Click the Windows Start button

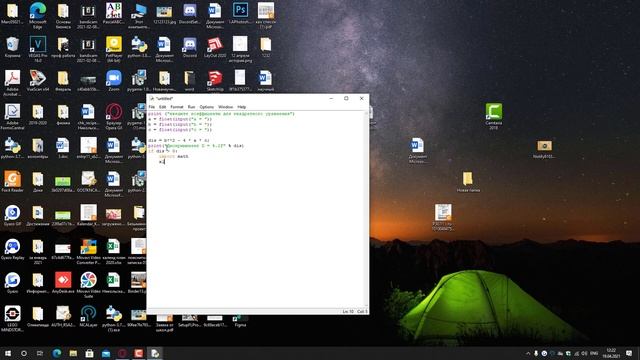point(7,353)
